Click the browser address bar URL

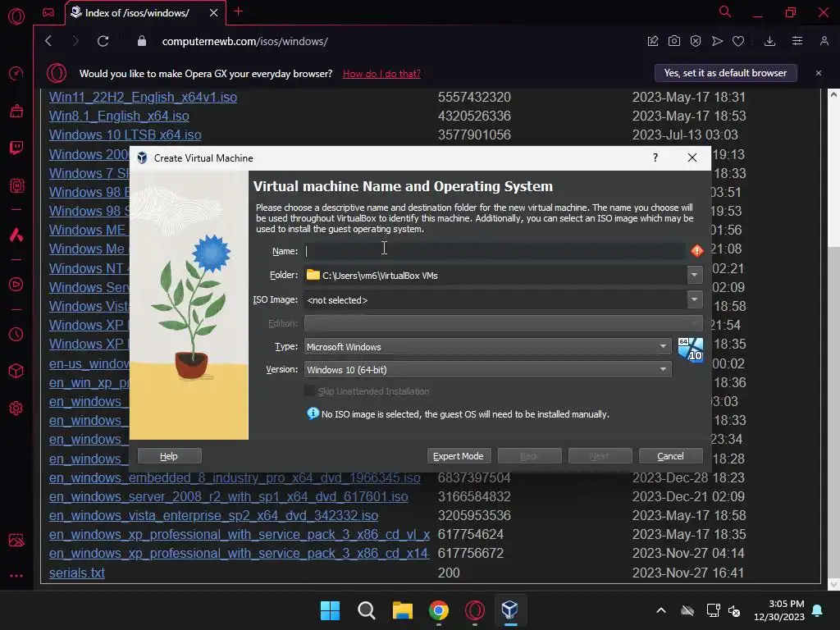[244, 41]
